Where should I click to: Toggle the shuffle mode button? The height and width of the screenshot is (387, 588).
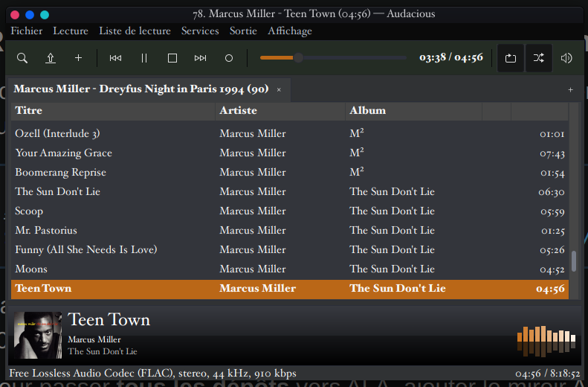[539, 58]
